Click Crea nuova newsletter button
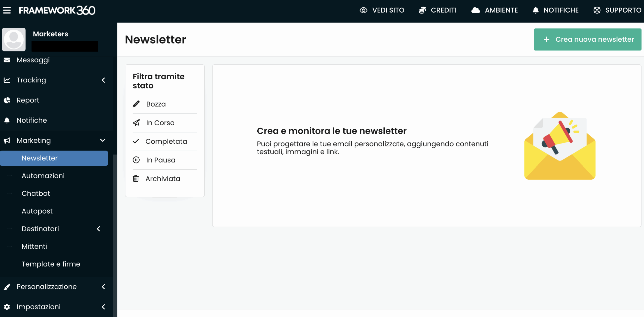 coord(587,39)
